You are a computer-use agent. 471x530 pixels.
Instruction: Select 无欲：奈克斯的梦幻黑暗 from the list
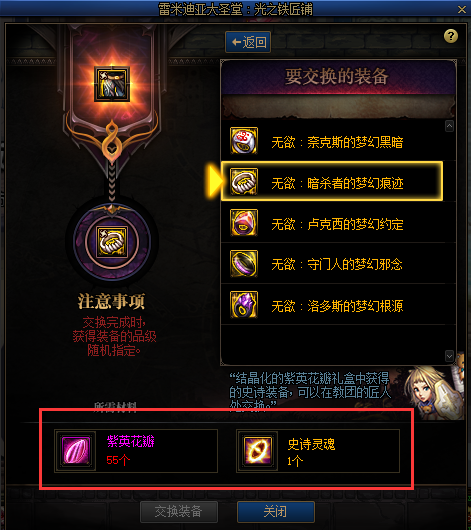(x=338, y=141)
